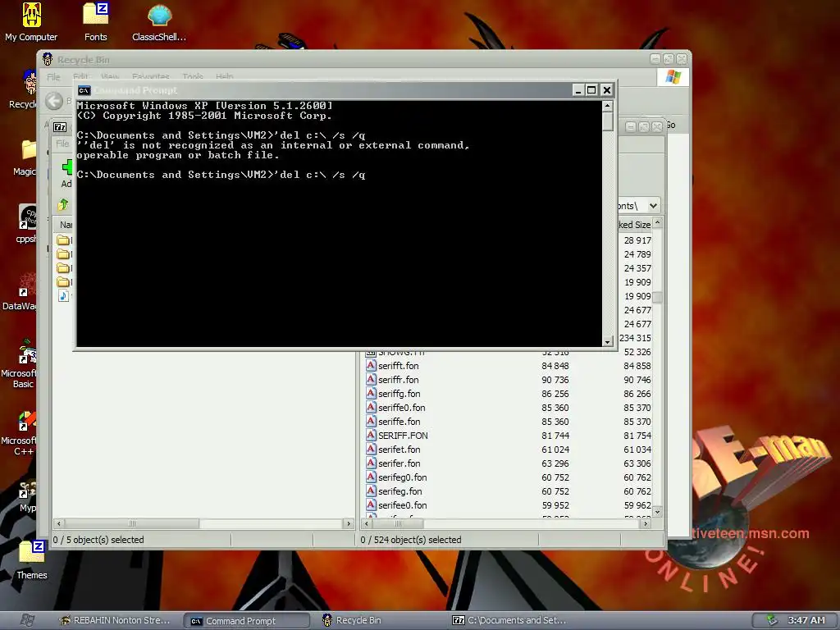Click status text '0 / 524 object(s) selected'
This screenshot has height=630, width=840.
pos(411,540)
